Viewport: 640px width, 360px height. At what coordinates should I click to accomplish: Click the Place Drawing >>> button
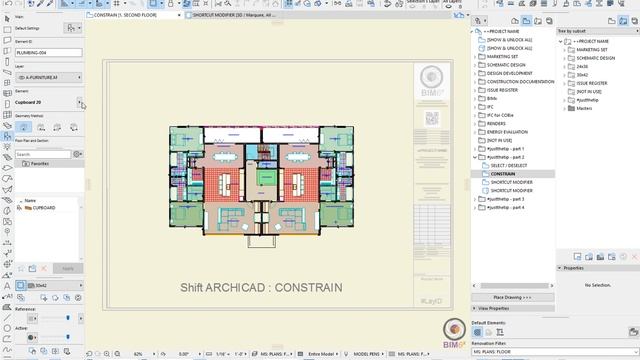tap(513, 298)
